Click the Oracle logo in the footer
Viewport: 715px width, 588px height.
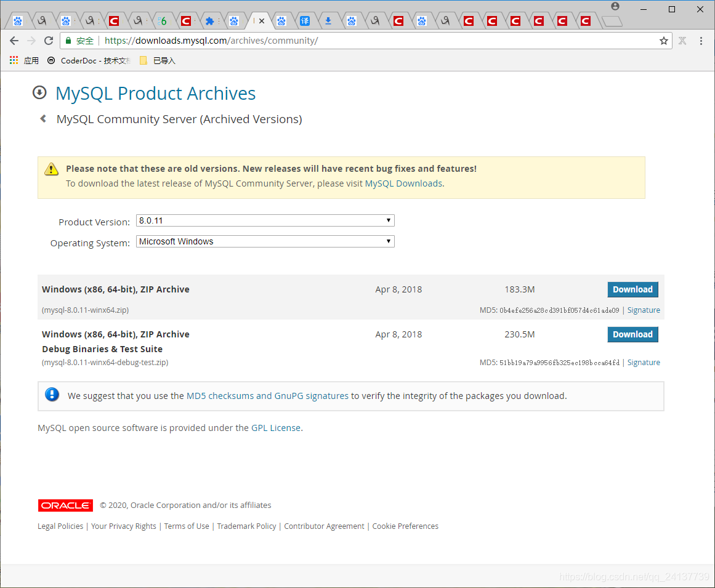(x=65, y=505)
